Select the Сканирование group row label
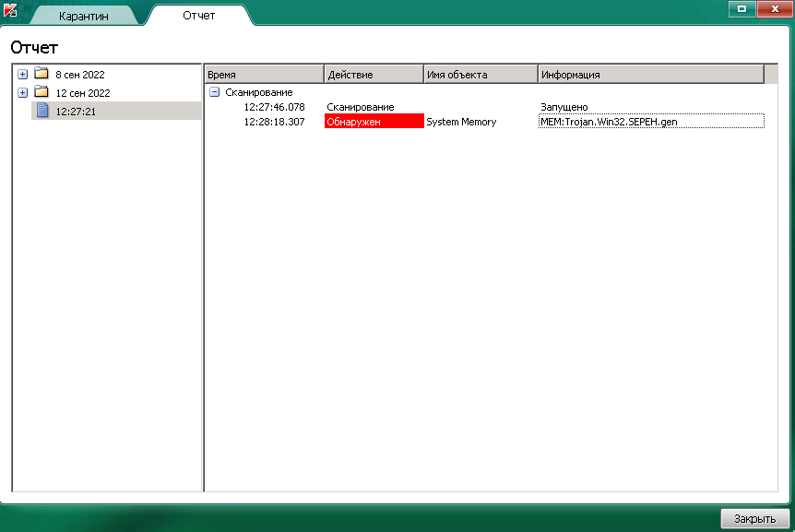 259,93
